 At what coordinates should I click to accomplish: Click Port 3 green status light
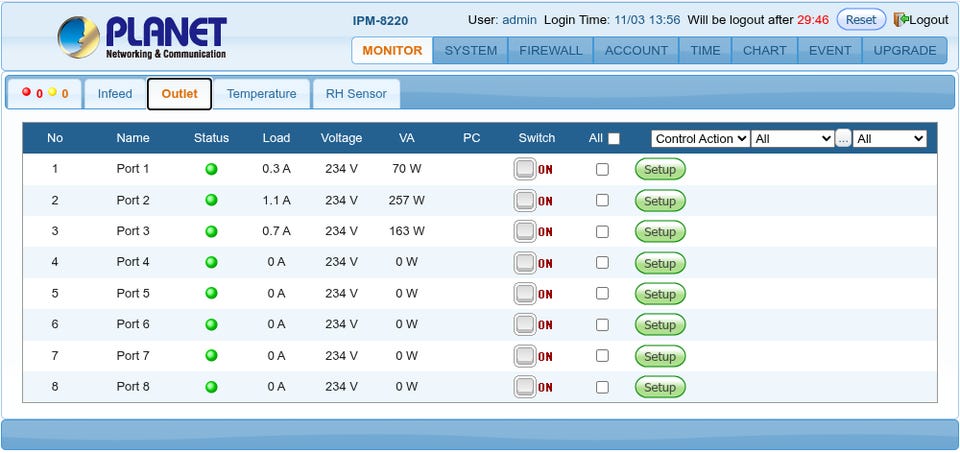[x=211, y=231]
